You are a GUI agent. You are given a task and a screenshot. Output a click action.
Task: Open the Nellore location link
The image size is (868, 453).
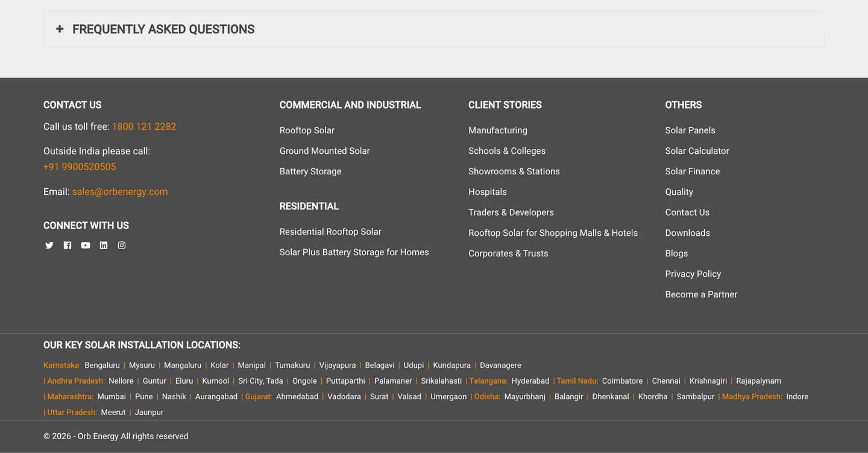point(121,381)
